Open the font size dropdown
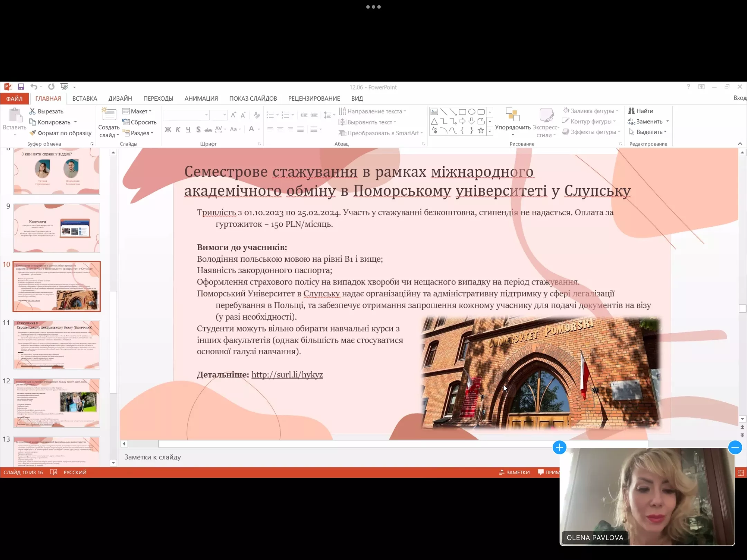747x560 pixels. 224,115
